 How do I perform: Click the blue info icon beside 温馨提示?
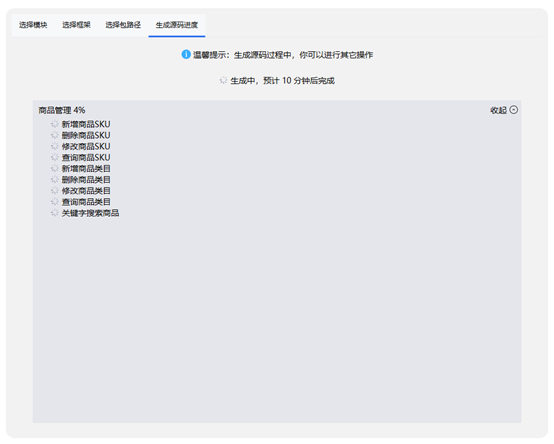click(186, 54)
